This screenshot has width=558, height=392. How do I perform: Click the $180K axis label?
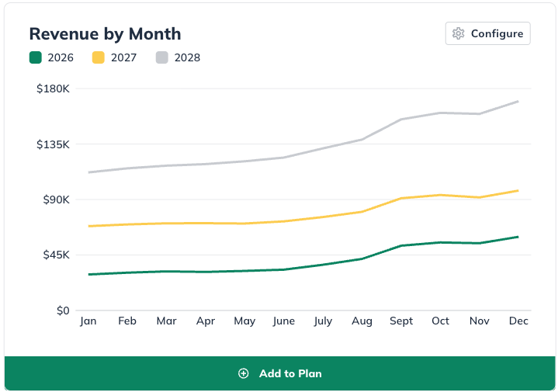click(x=53, y=88)
